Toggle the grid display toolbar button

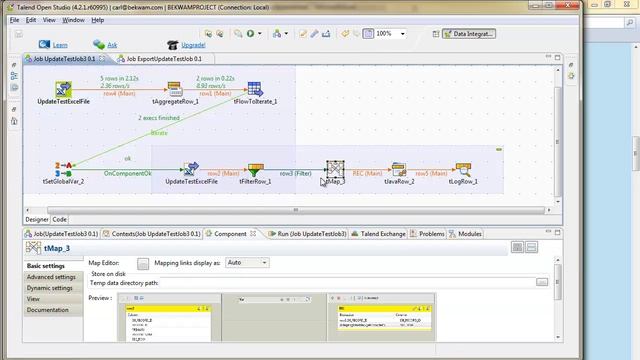368,33
